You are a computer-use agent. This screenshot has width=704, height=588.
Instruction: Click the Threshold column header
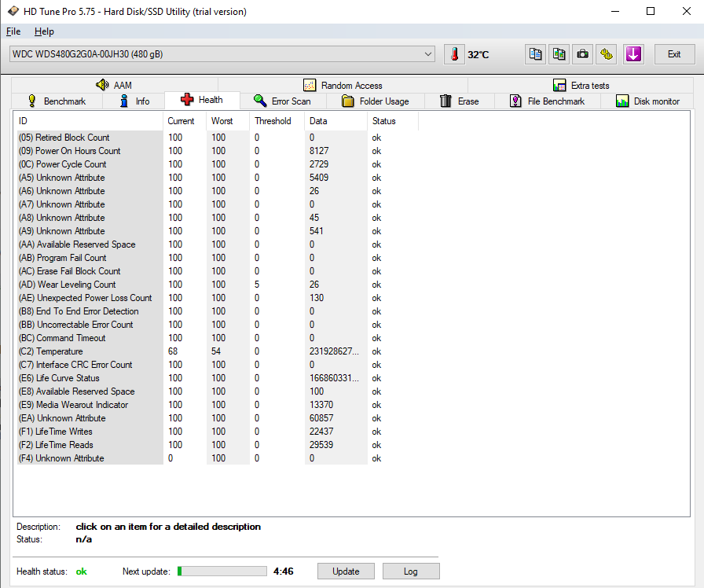277,121
